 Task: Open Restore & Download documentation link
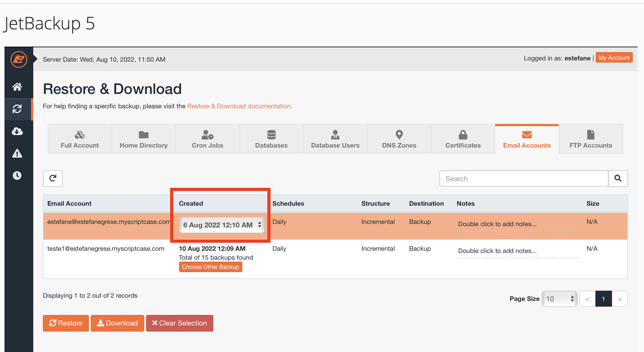(240, 106)
